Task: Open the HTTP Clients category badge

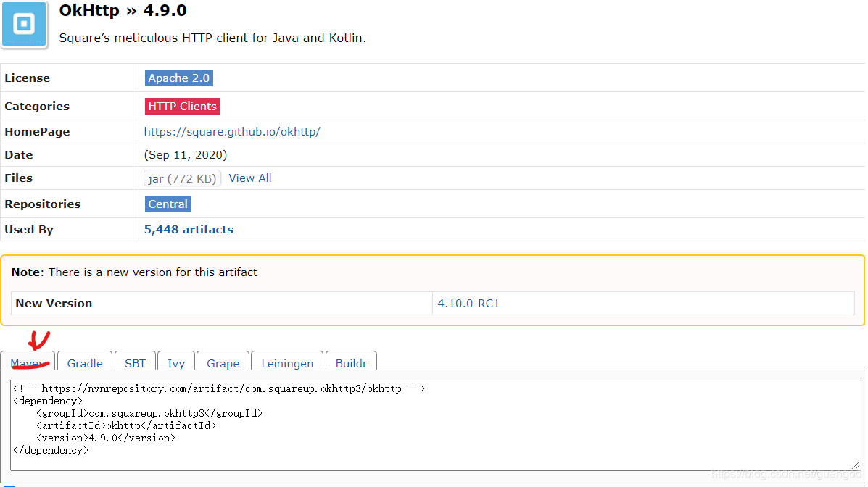Action: 182,107
